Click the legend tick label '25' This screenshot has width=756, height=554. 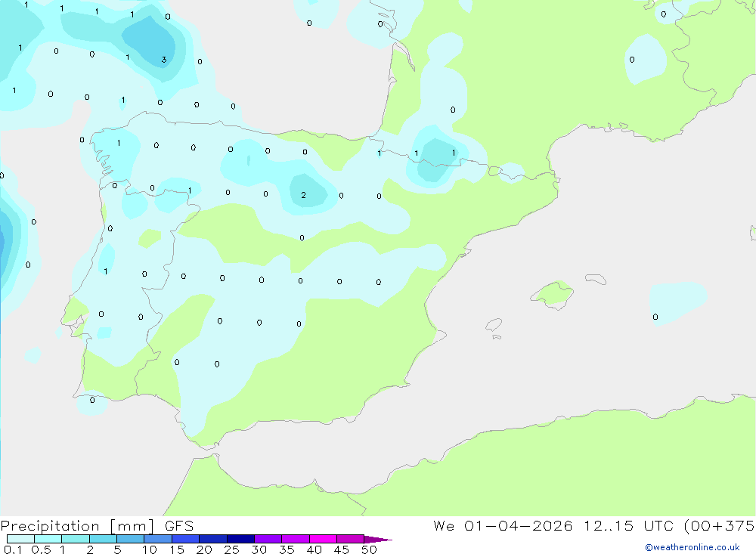[232, 549]
